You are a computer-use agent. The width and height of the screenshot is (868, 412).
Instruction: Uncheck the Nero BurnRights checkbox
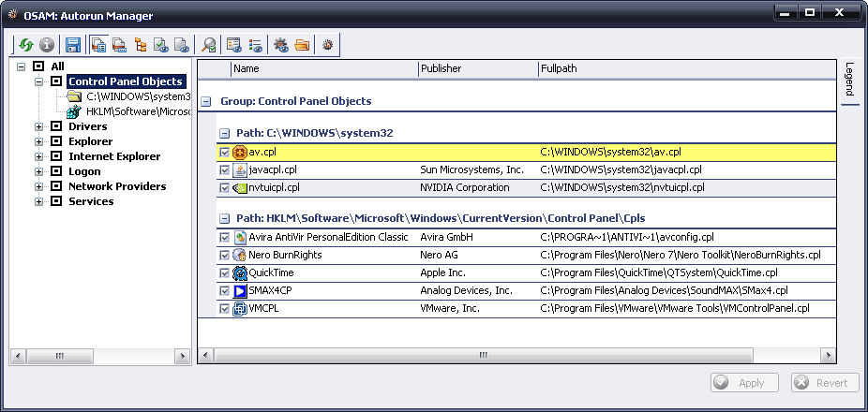click(224, 255)
